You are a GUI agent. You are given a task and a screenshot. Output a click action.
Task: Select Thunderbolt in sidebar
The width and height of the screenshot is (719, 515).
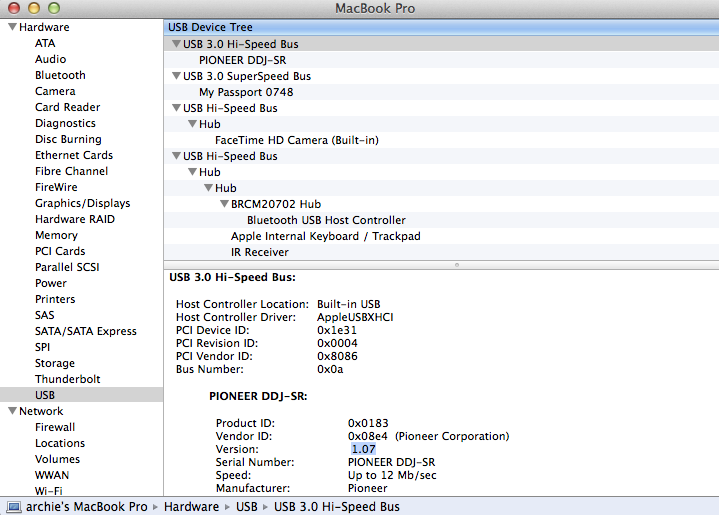(67, 379)
